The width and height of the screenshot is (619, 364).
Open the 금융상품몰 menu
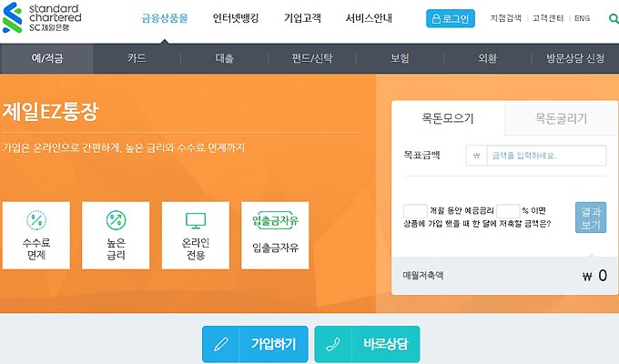pos(165,18)
